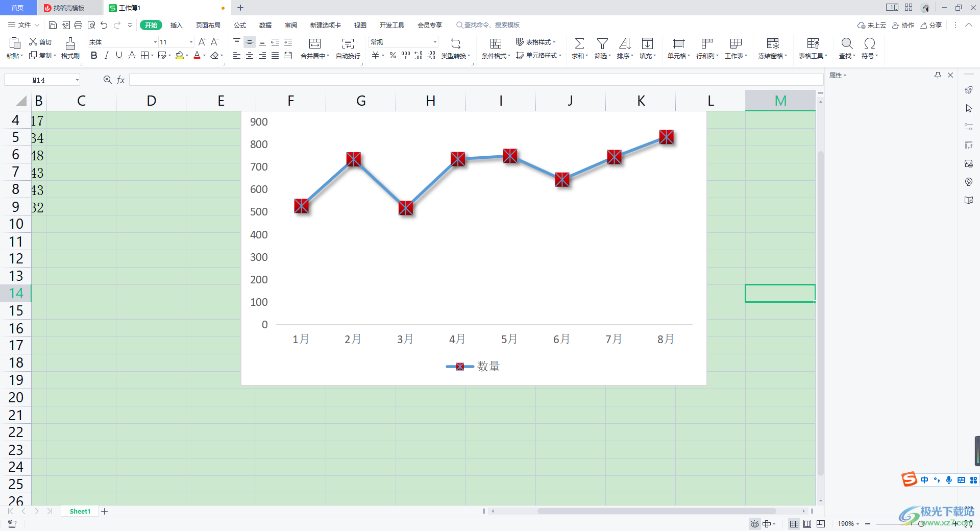Image resolution: width=980 pixels, height=531 pixels.
Task: Open the Insert (插入) ribbon tab
Action: 176,25
